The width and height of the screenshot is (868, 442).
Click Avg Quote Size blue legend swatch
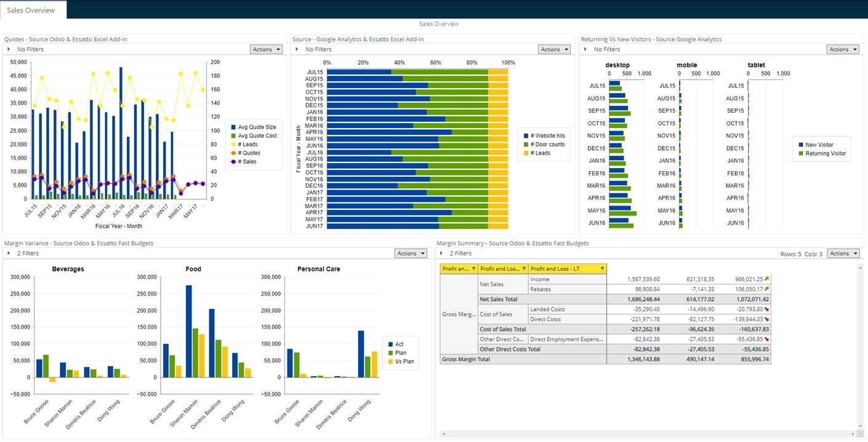[233, 127]
